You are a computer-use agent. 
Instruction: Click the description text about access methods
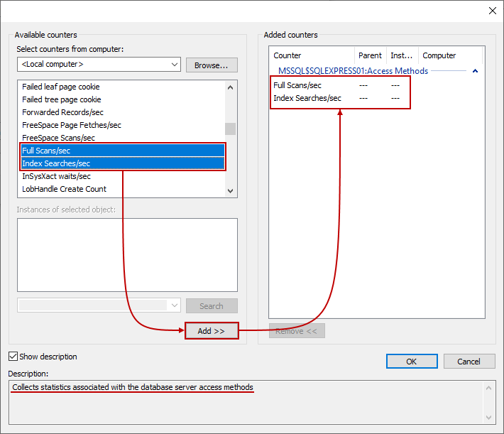pos(133,387)
